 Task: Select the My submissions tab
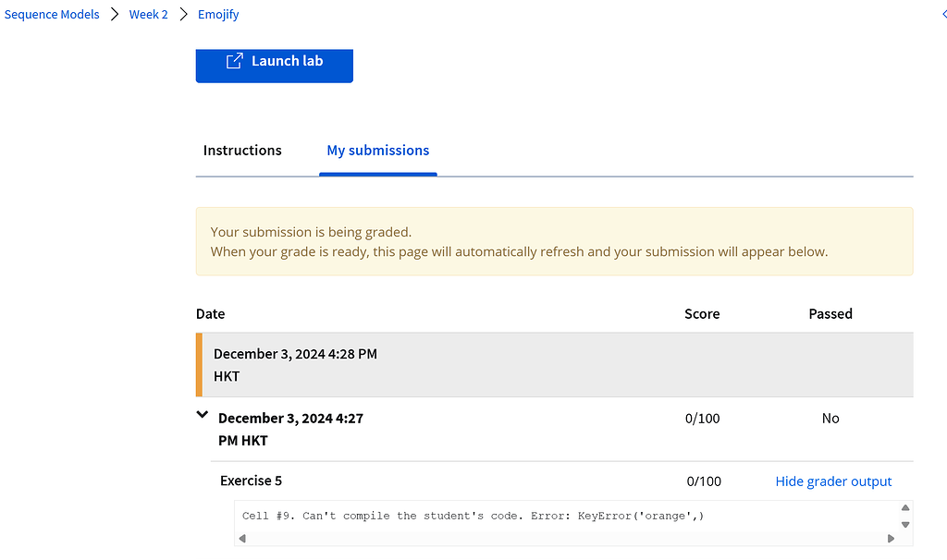pyautogui.click(x=377, y=151)
